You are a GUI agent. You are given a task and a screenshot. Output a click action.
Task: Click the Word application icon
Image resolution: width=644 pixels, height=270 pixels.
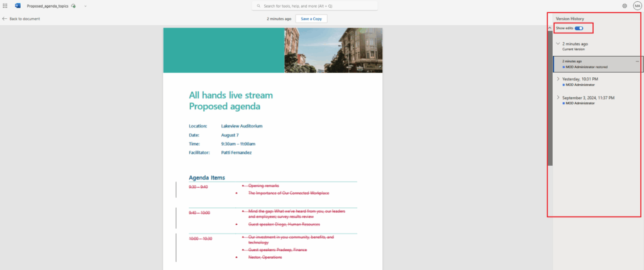(18, 6)
